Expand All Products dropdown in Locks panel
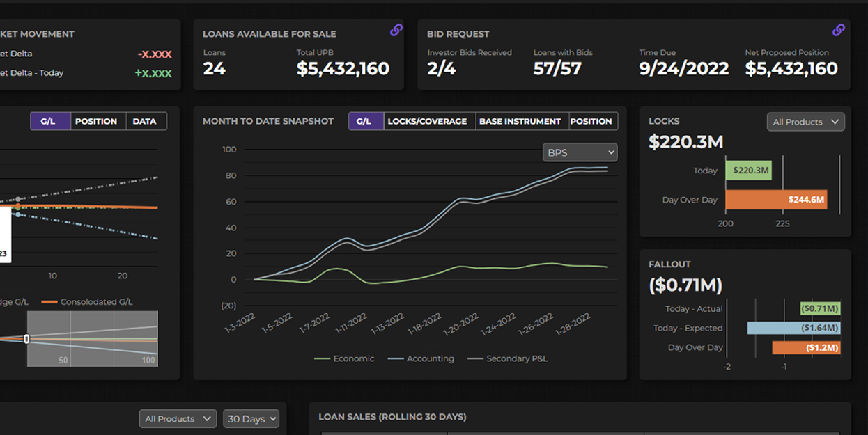868x435 pixels. 805,122
